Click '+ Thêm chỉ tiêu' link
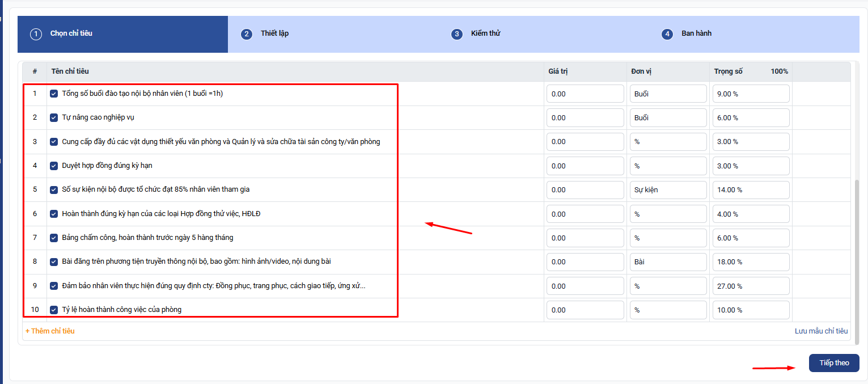Screen dimensions: 868x384 pos(50,331)
